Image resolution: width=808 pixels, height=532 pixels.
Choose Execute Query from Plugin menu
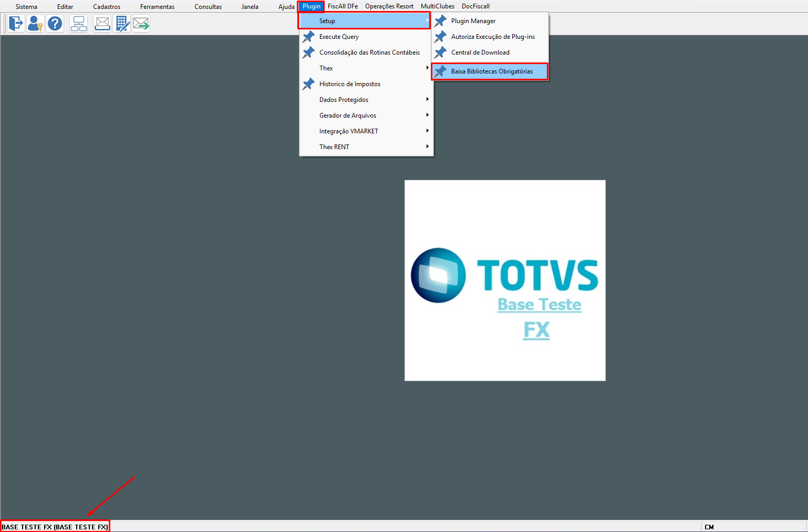[366, 37]
